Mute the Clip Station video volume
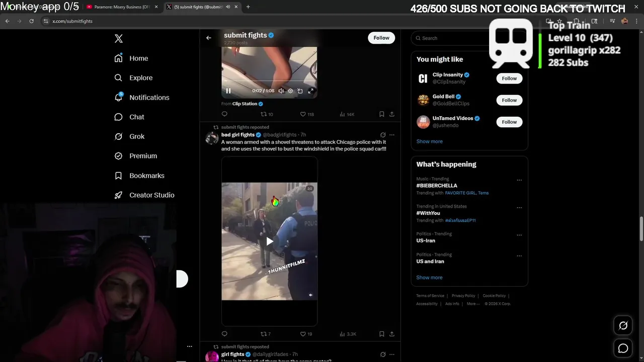Screen dimensions: 644x362 281,91
